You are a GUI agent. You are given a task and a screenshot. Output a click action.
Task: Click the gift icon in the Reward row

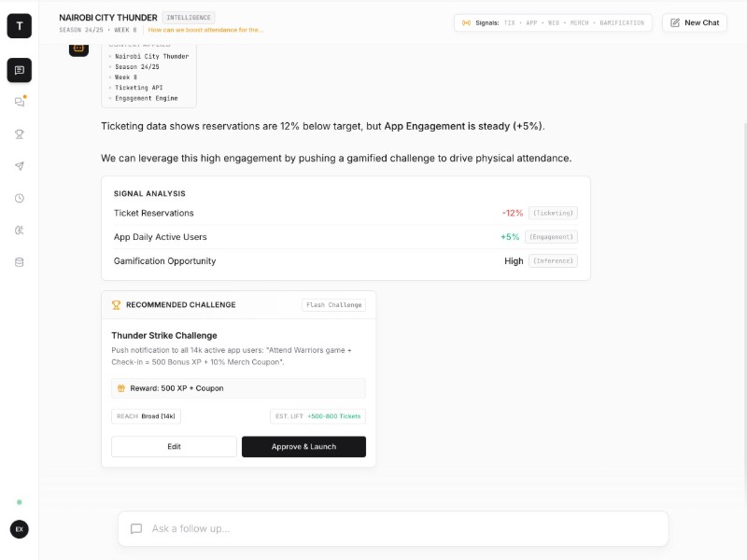(x=120, y=388)
